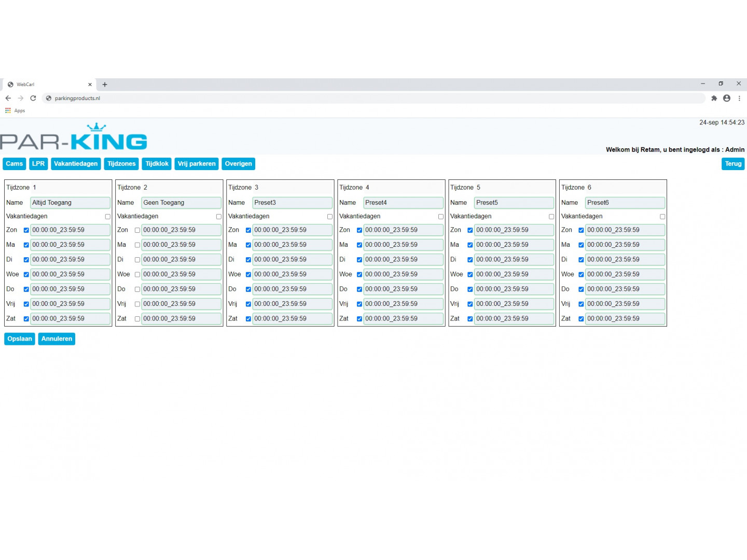Screen dimensions: 747x560
Task: Untick Zat checkbox in Tijdzone 6
Action: pos(581,319)
